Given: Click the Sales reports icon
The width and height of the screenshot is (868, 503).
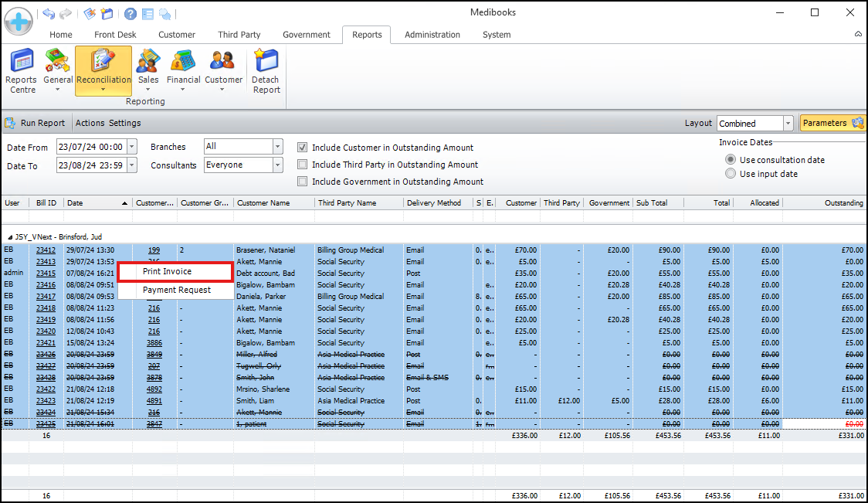Looking at the screenshot, I should pos(148,70).
